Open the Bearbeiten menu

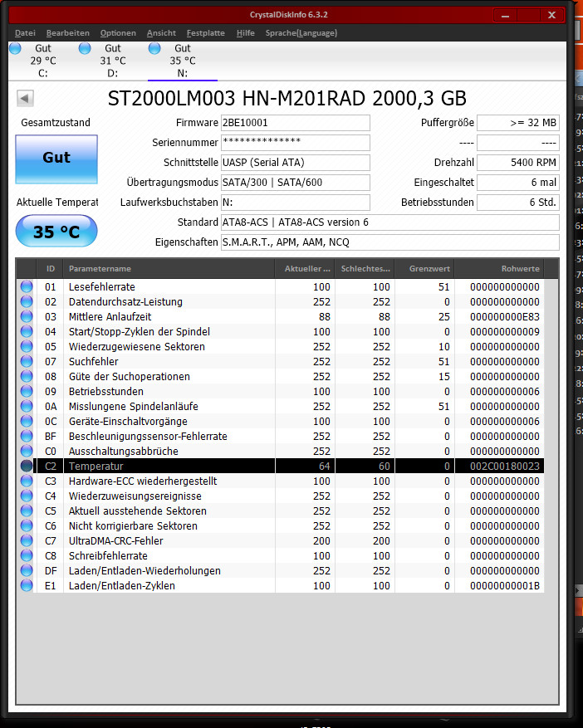[x=68, y=33]
